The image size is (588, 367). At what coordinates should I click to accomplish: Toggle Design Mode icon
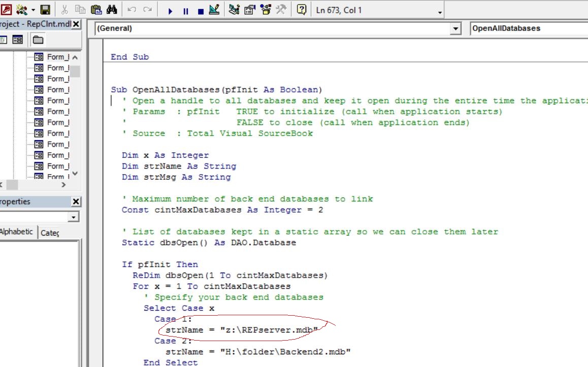tap(214, 10)
